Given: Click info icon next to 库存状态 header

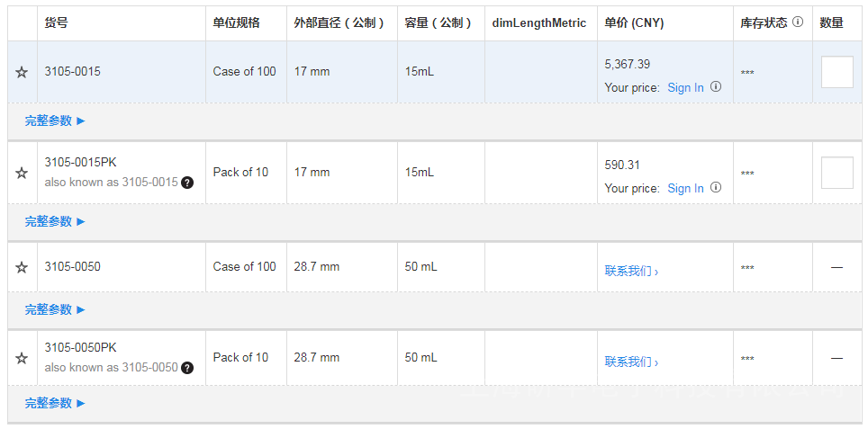Looking at the screenshot, I should (797, 22).
